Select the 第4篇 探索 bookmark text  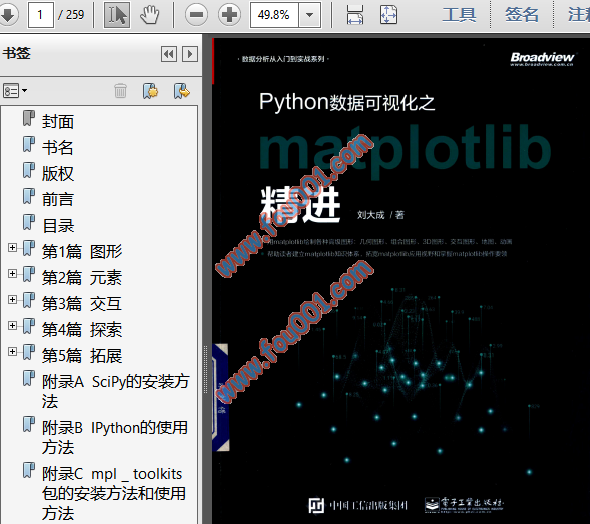(x=82, y=330)
